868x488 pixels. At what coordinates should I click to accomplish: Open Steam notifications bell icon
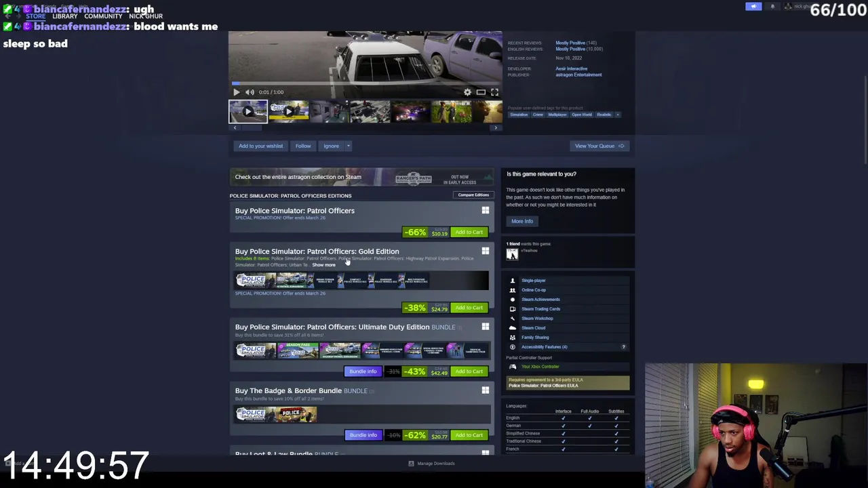tap(772, 7)
